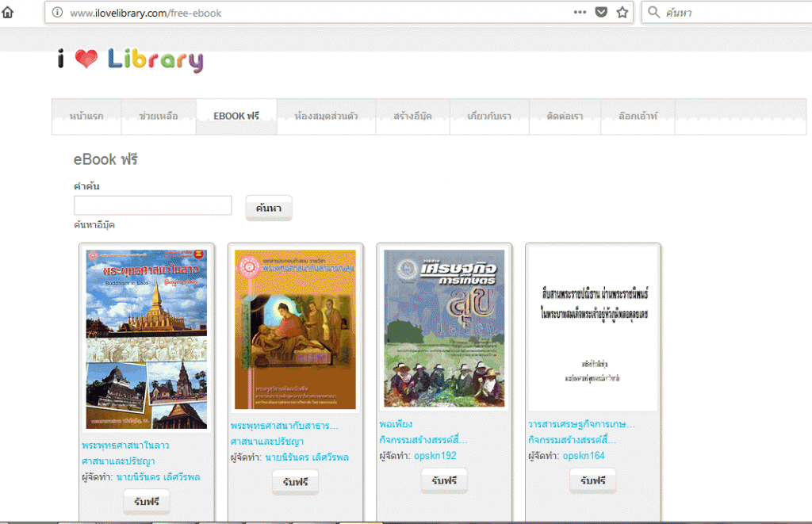This screenshot has height=524, width=812.
Task: Click the ล็อกเอ้าท์ tab
Action: tap(638, 116)
